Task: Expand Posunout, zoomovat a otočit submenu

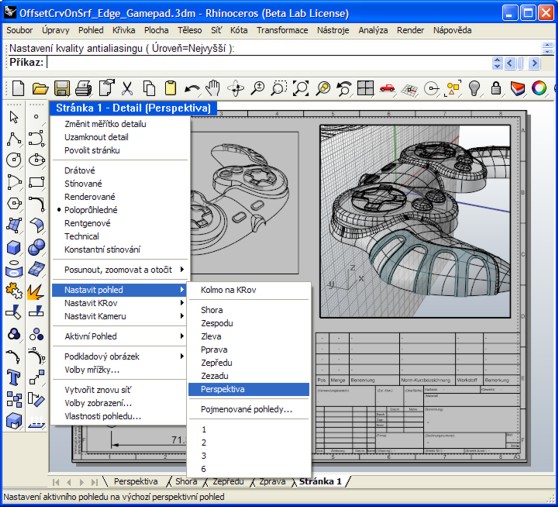Action: pyautogui.click(x=120, y=270)
